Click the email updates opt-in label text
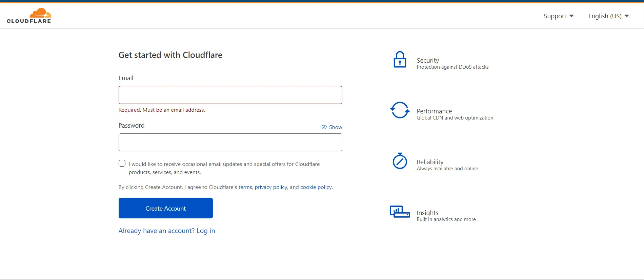Image resolution: width=644 pixels, height=280 pixels. 224,168
